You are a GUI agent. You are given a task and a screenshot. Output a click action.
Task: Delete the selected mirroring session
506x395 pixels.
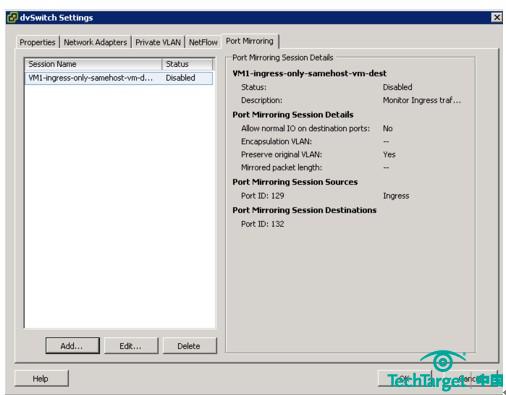tap(189, 346)
